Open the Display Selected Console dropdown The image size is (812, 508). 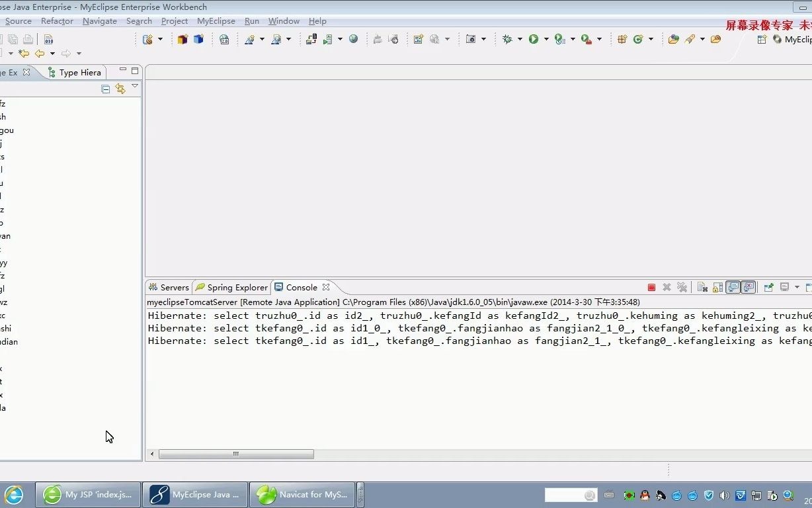tap(797, 287)
